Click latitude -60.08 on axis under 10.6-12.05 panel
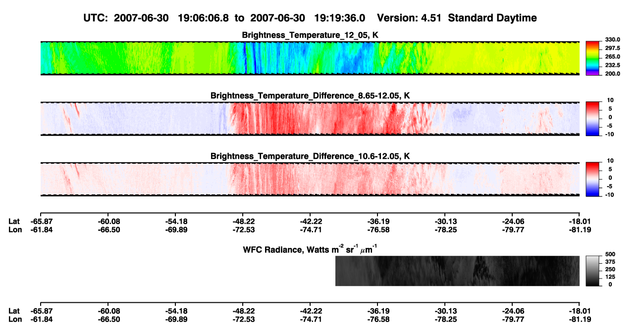644x330 pixels. pos(109,221)
